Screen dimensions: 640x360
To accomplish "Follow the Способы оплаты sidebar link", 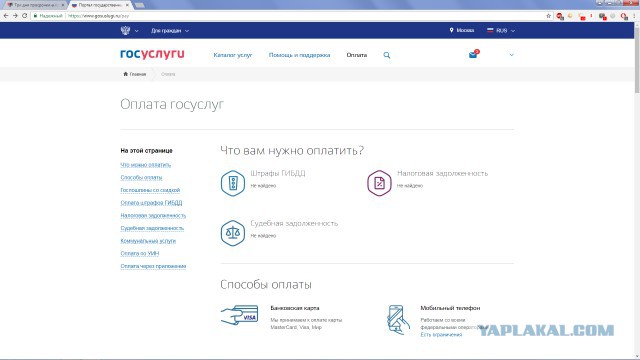I will [141, 178].
